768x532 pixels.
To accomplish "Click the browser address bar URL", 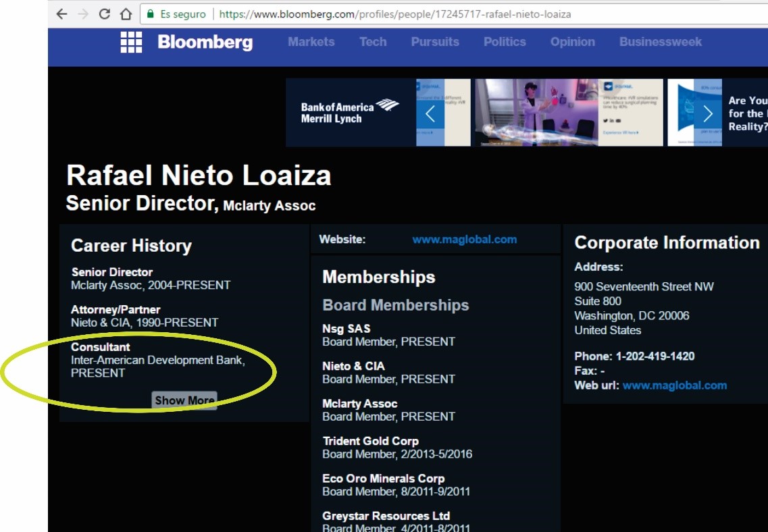I will (x=394, y=14).
